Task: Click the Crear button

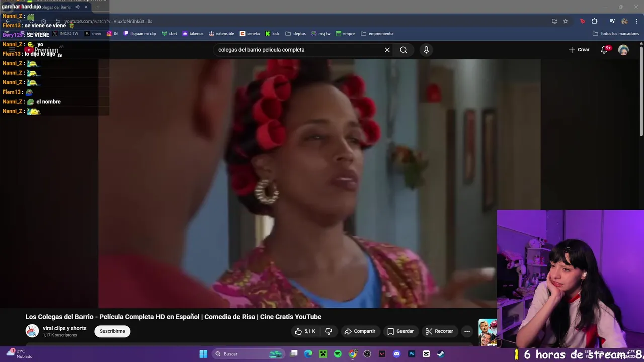Action: pos(579,50)
